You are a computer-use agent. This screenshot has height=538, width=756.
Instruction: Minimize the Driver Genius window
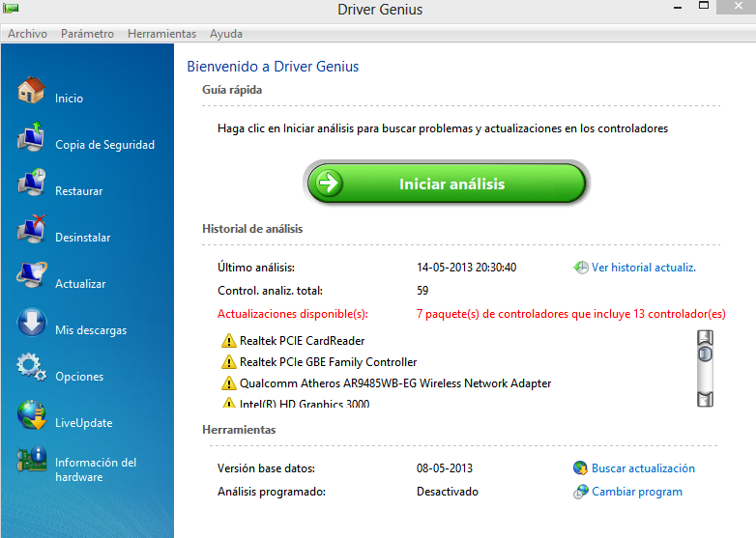click(x=678, y=7)
